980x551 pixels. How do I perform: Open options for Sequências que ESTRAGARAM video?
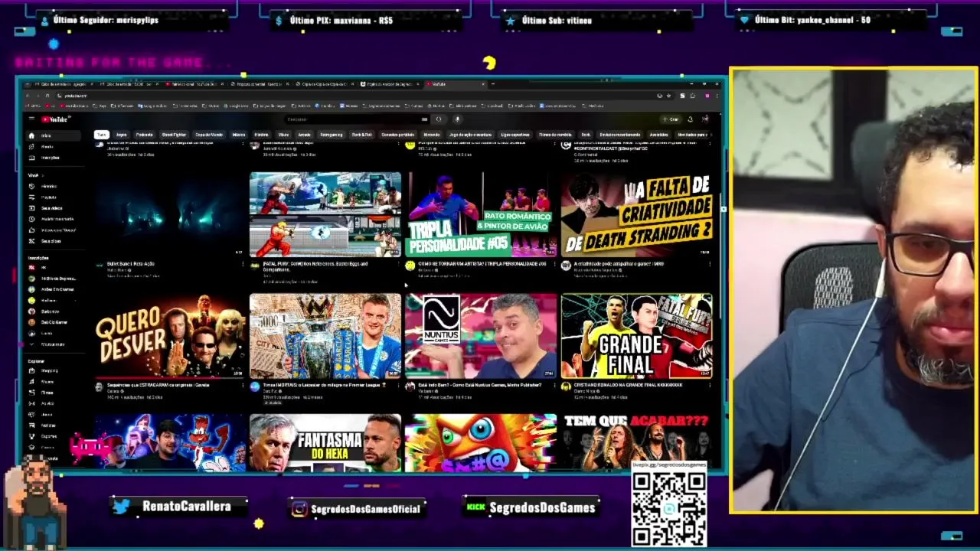pos(242,386)
